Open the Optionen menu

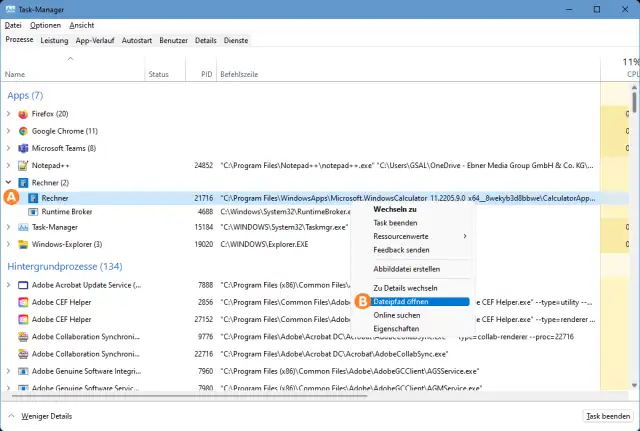point(44,23)
